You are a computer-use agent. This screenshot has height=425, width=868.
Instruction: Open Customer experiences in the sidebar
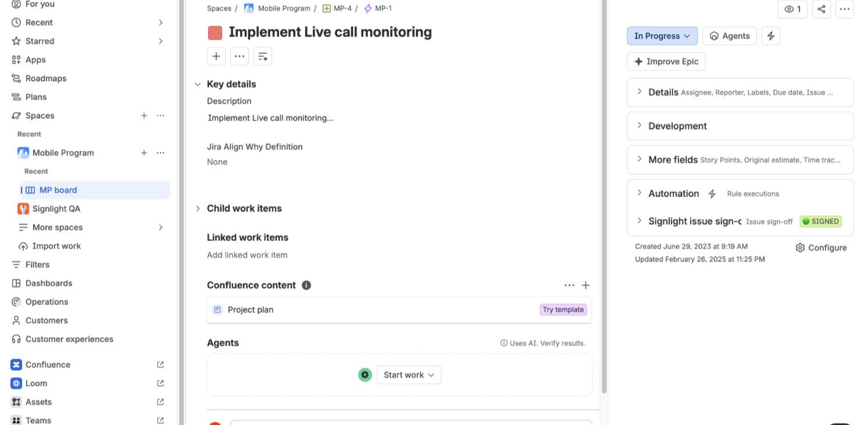[x=69, y=340]
